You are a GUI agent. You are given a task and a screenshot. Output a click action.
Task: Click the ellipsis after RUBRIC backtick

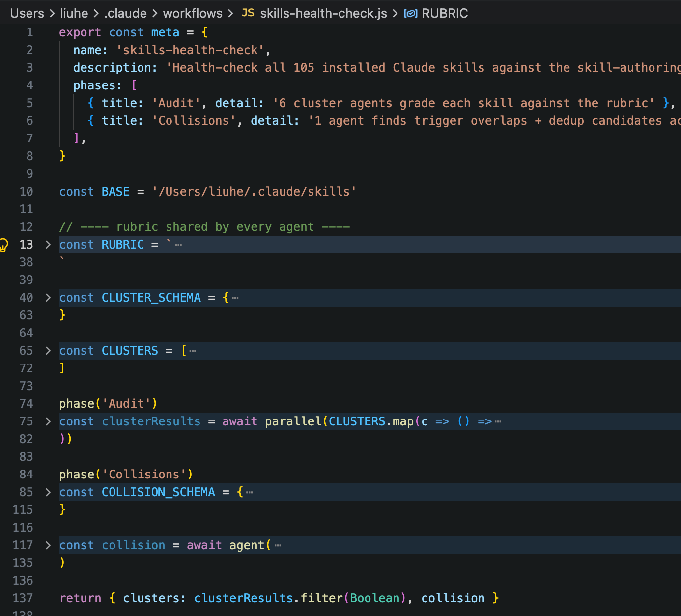point(178,245)
